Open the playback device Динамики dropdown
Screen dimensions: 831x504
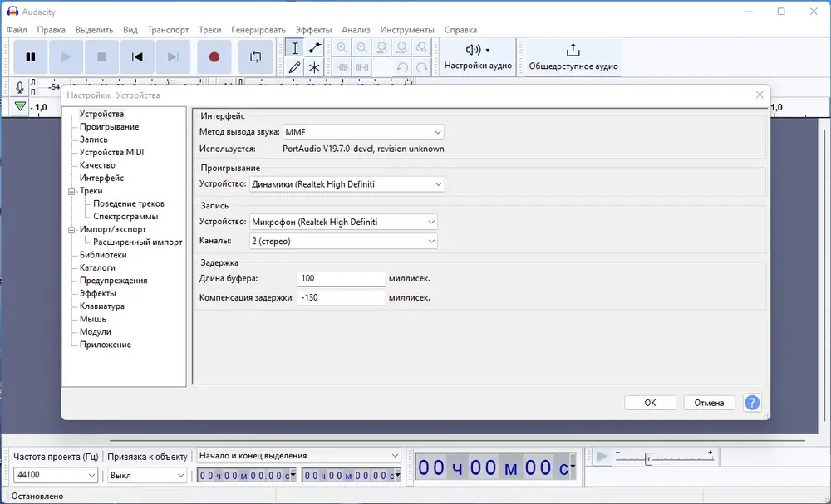coord(347,184)
